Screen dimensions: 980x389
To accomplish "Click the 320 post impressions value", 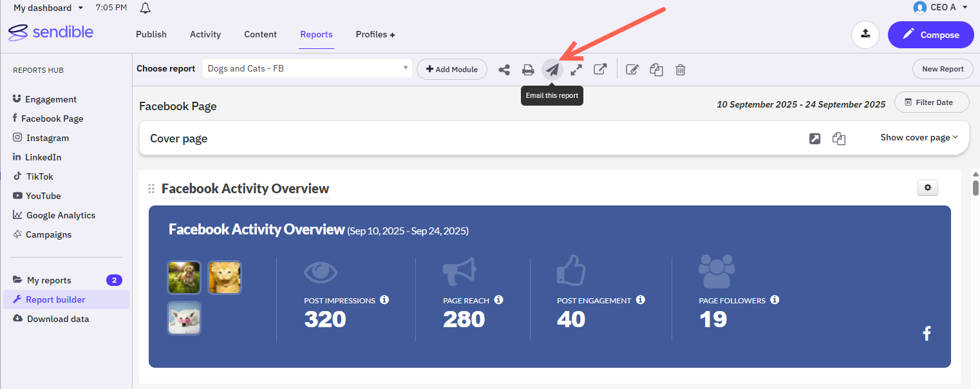I will 325,319.
